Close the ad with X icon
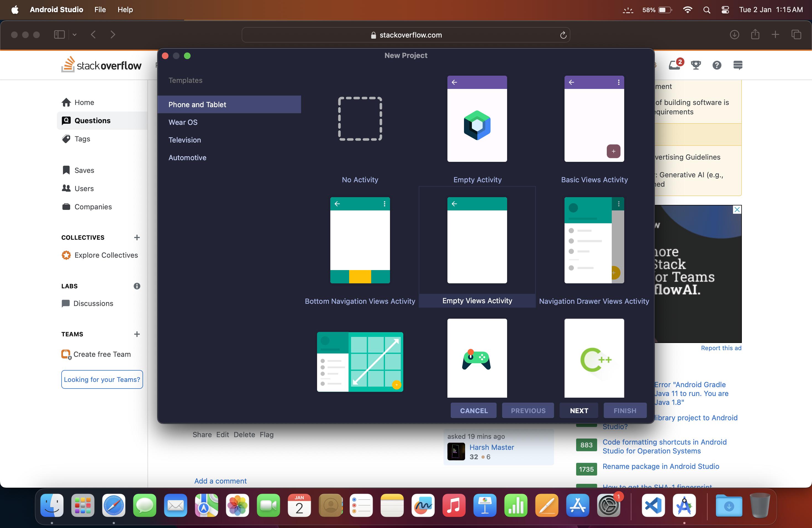The width and height of the screenshot is (812, 528). pyautogui.click(x=737, y=209)
